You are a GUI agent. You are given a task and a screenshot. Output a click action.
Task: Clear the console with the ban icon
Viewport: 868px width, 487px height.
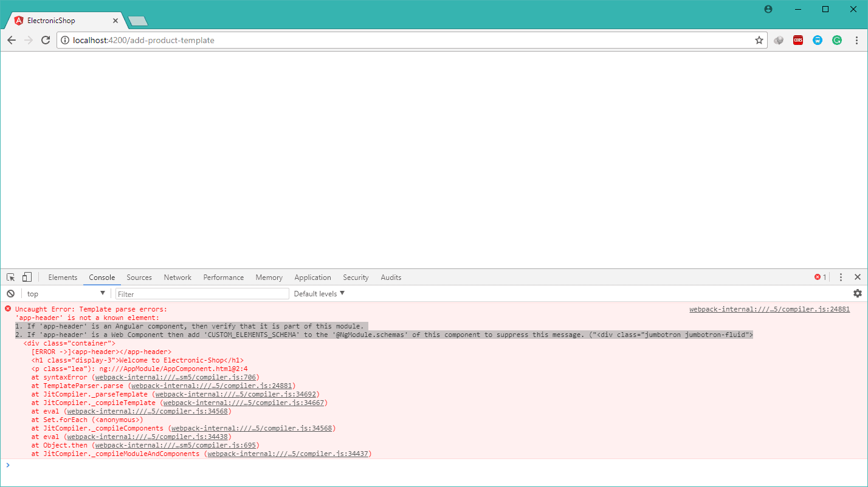[x=10, y=294]
